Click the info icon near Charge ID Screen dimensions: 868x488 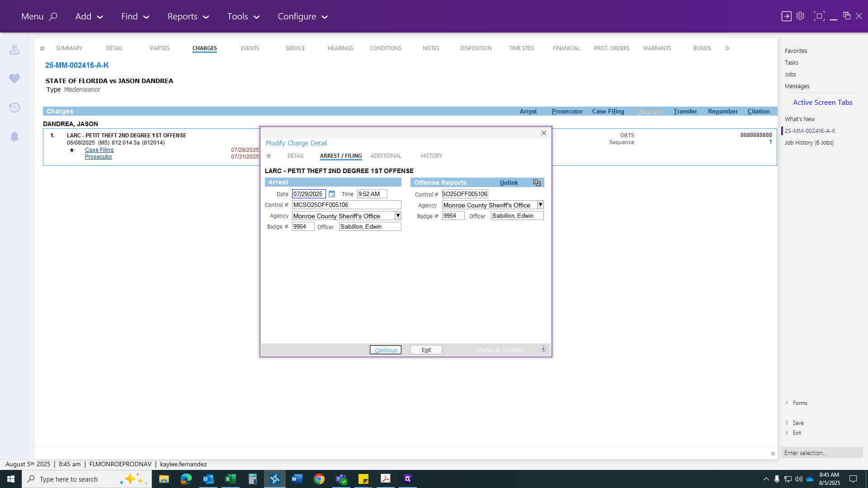[543, 349]
